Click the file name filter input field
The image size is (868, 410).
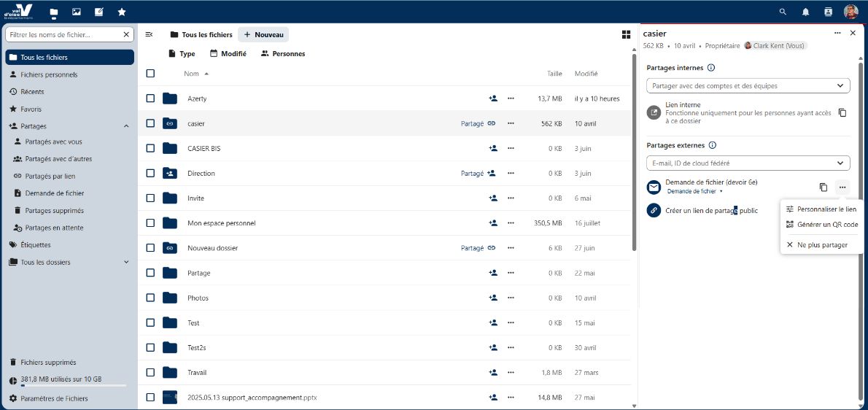(x=64, y=34)
